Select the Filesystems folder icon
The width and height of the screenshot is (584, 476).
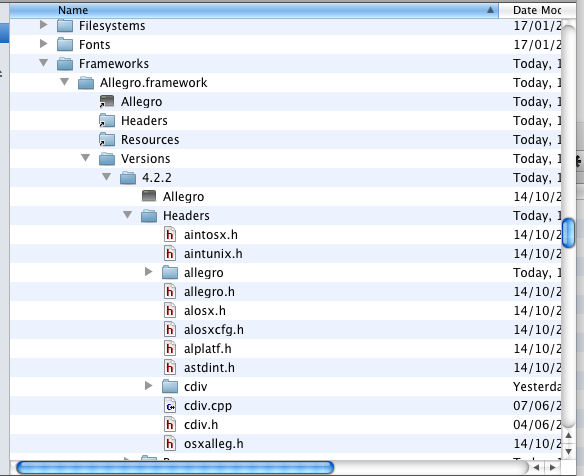click(x=65, y=26)
